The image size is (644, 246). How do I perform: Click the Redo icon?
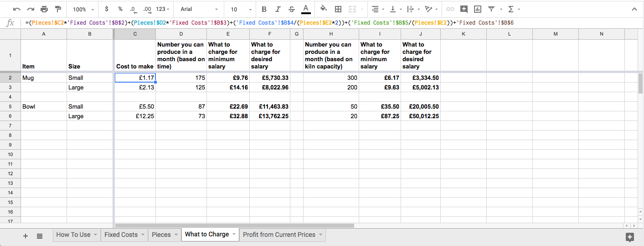[31, 9]
